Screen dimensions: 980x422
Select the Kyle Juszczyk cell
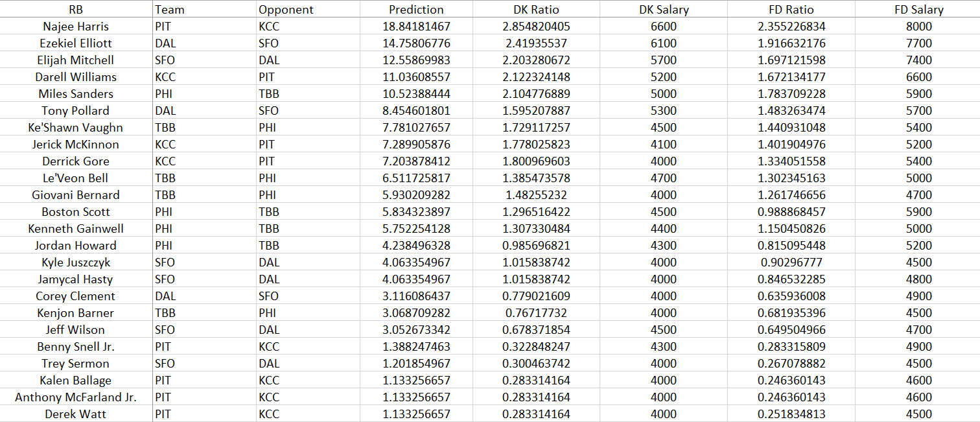pos(76,263)
